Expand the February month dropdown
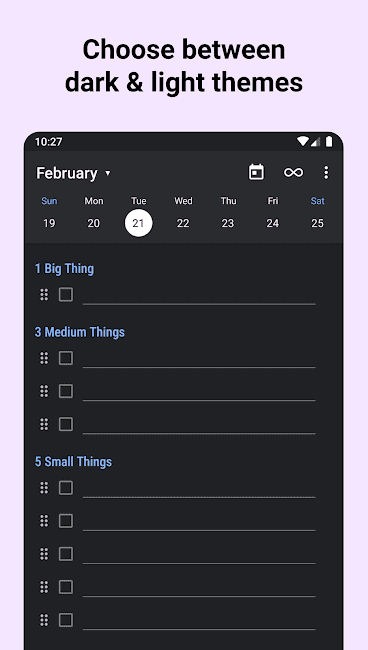Screen dimensions: 368x650 click(73, 173)
